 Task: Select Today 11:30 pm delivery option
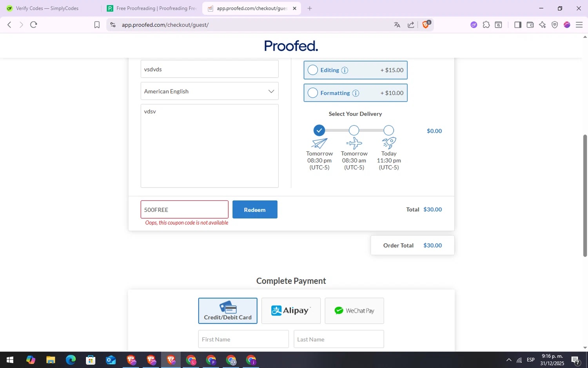[388, 130]
